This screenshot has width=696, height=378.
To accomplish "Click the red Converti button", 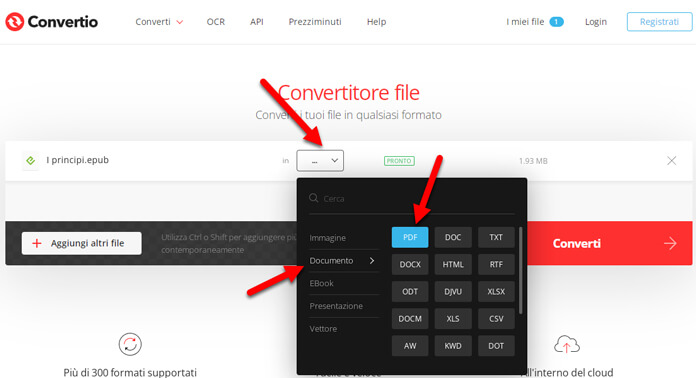I will pyautogui.click(x=609, y=243).
